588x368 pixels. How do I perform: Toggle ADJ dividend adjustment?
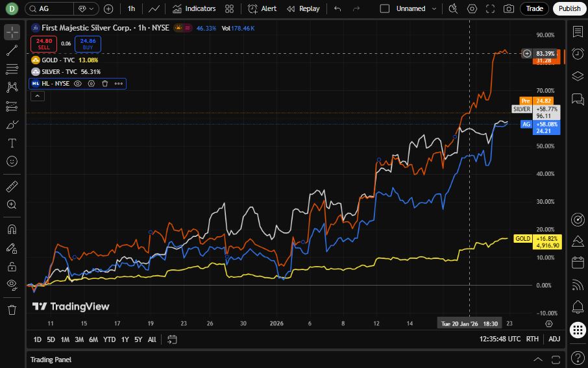click(554, 339)
